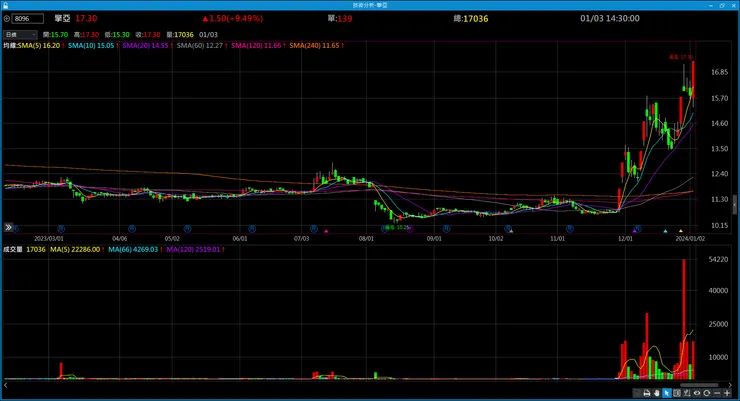740x401 pixels.
Task: Click the circular refresh icon
Action: [706, 393]
